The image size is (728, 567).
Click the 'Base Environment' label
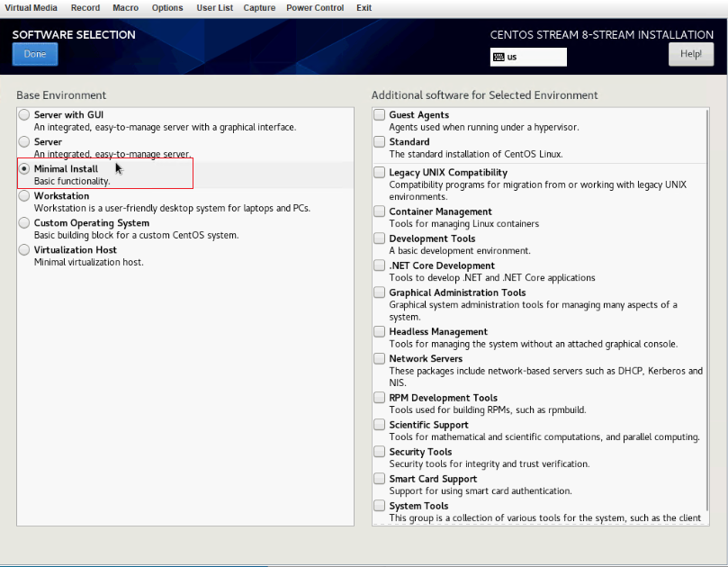[61, 95]
